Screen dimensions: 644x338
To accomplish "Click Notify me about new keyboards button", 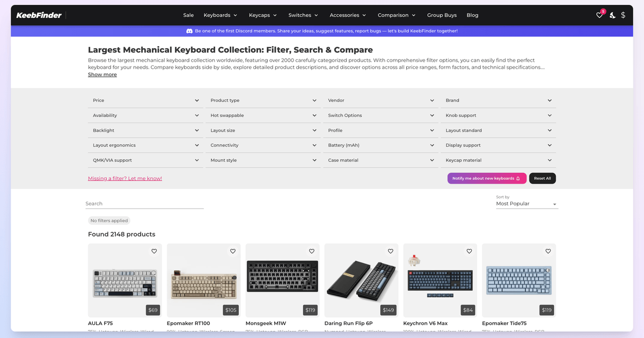I will point(487,178).
